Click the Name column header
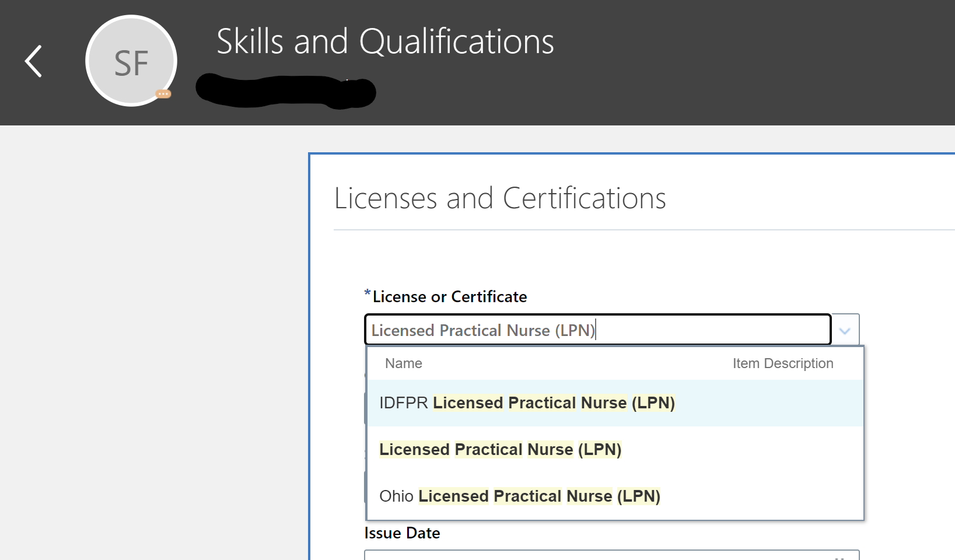This screenshot has width=955, height=560. tap(403, 363)
